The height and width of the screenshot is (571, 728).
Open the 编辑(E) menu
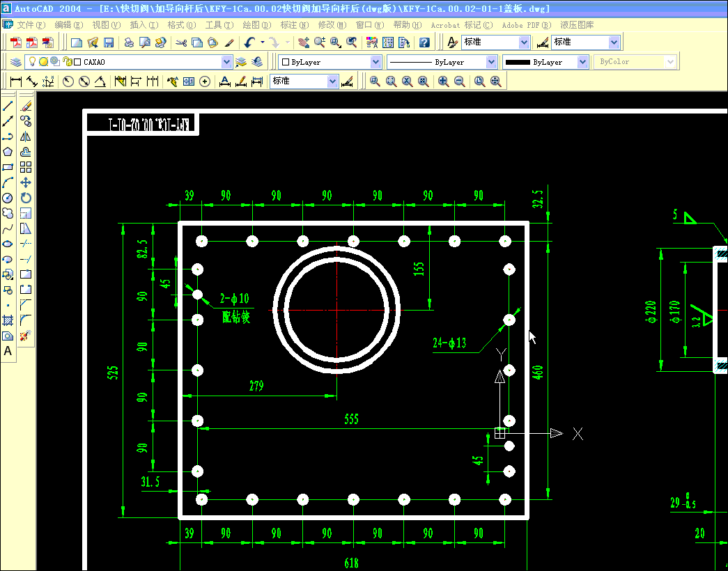click(x=69, y=25)
